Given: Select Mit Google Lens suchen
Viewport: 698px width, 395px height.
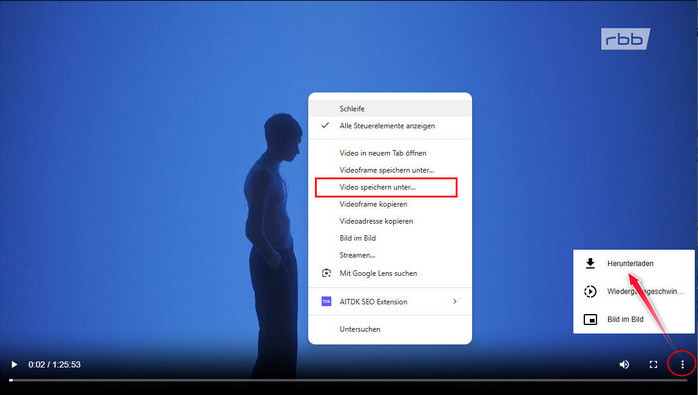Looking at the screenshot, I should click(x=390, y=273).
